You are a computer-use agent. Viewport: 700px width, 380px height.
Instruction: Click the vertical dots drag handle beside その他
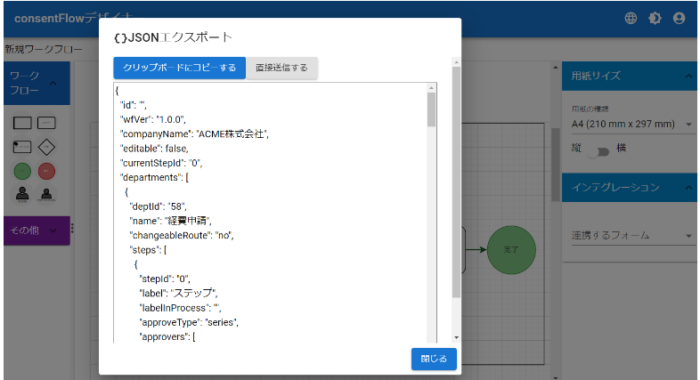click(x=72, y=229)
